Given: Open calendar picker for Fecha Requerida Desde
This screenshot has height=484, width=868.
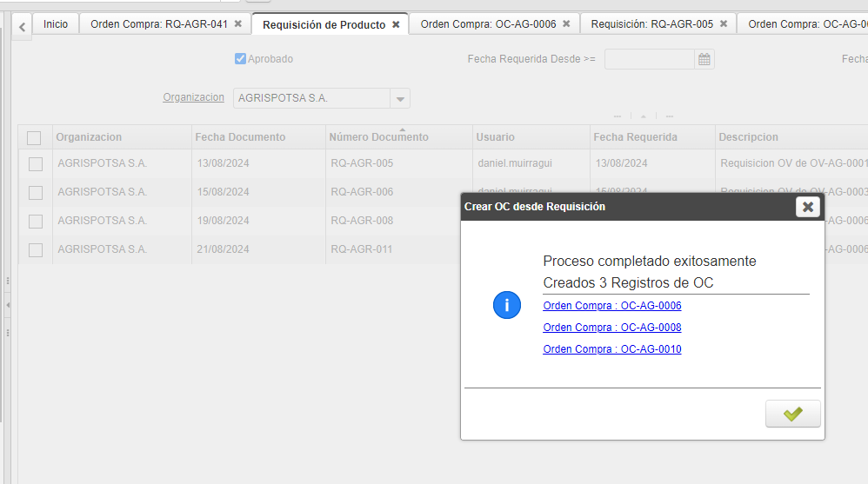Looking at the screenshot, I should point(704,59).
